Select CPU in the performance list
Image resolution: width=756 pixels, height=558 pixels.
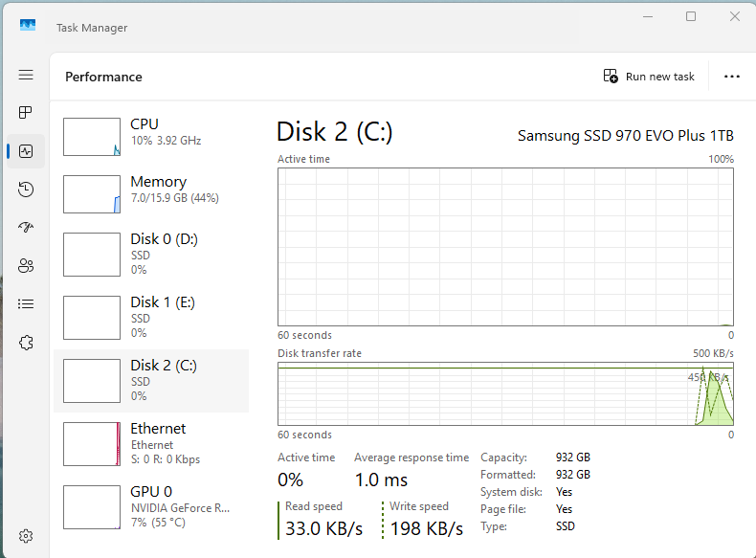pyautogui.click(x=153, y=136)
